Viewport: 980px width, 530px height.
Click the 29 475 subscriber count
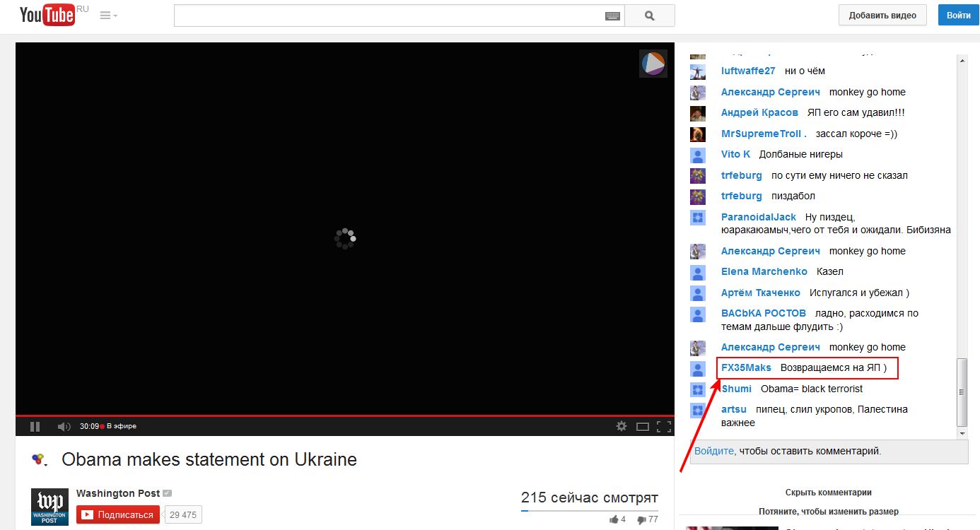click(184, 514)
